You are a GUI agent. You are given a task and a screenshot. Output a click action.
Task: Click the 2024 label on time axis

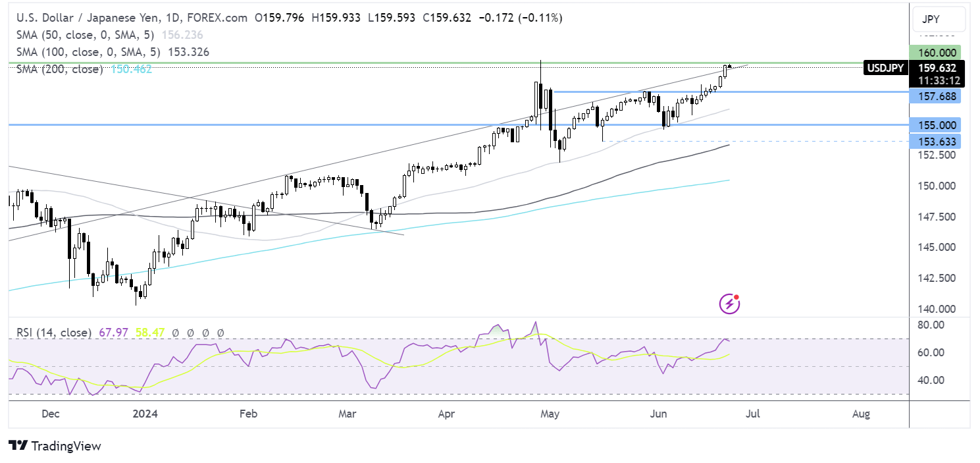click(x=144, y=414)
